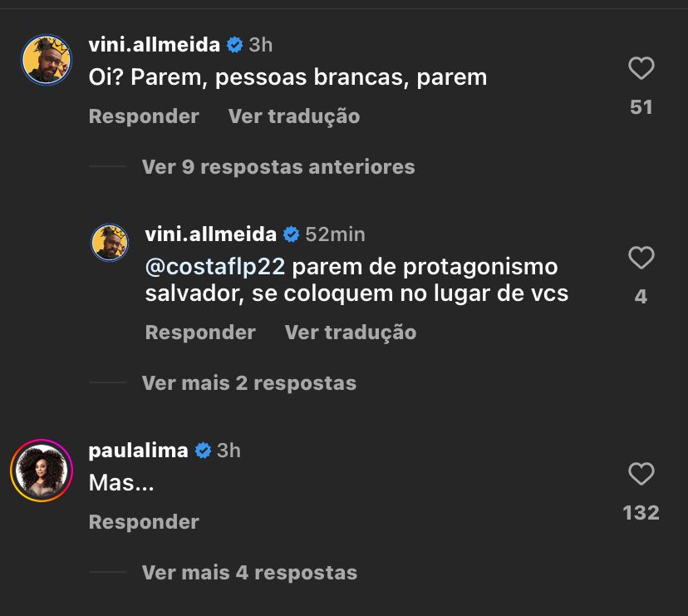Click verified badge on vini.allmeida's 52min reply
This screenshot has width=688, height=616.
[x=291, y=234]
